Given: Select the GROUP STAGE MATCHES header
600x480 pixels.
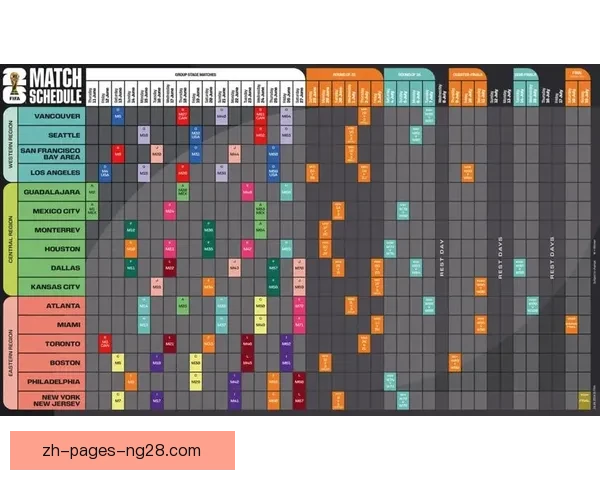Looking at the screenshot, I should point(196,75).
